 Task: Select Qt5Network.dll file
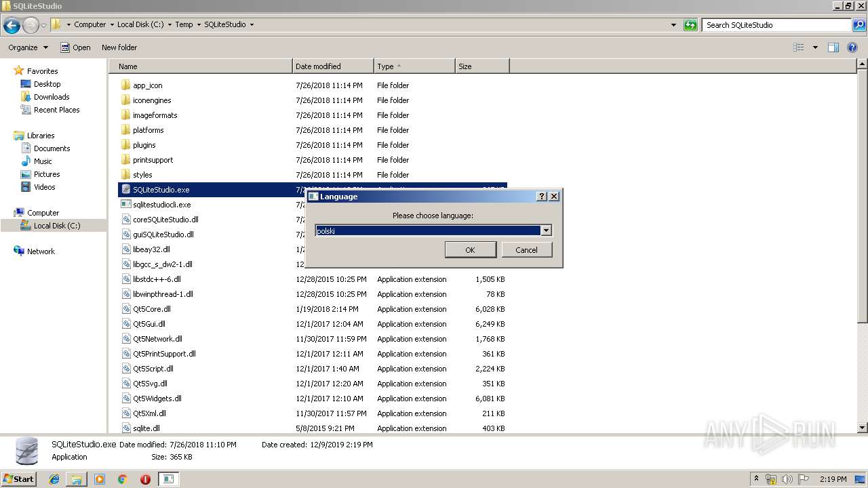pos(157,339)
